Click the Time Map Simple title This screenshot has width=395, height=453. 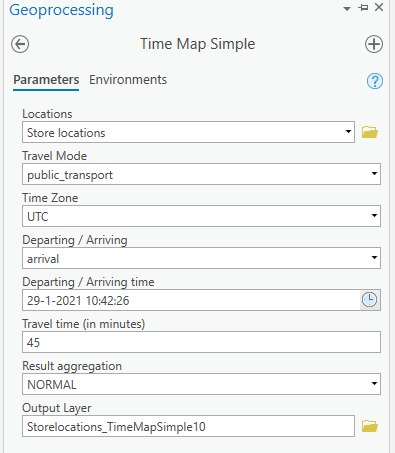pos(198,44)
